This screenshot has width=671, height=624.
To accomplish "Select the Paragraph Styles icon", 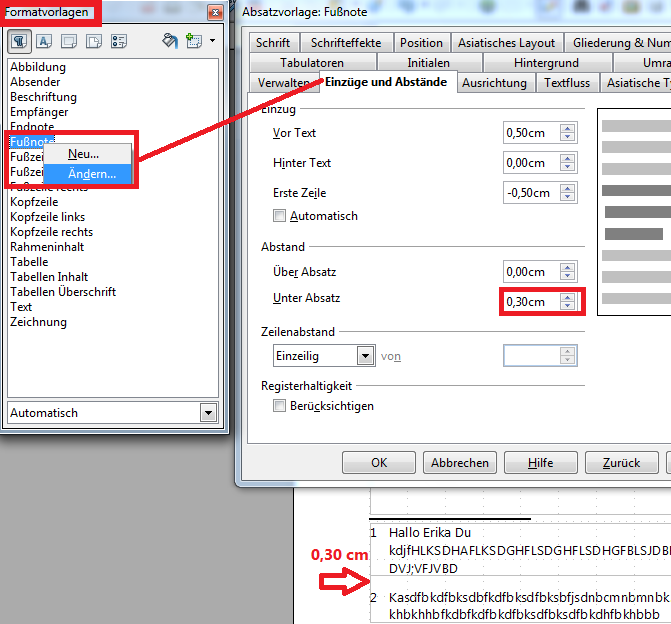I will point(19,41).
